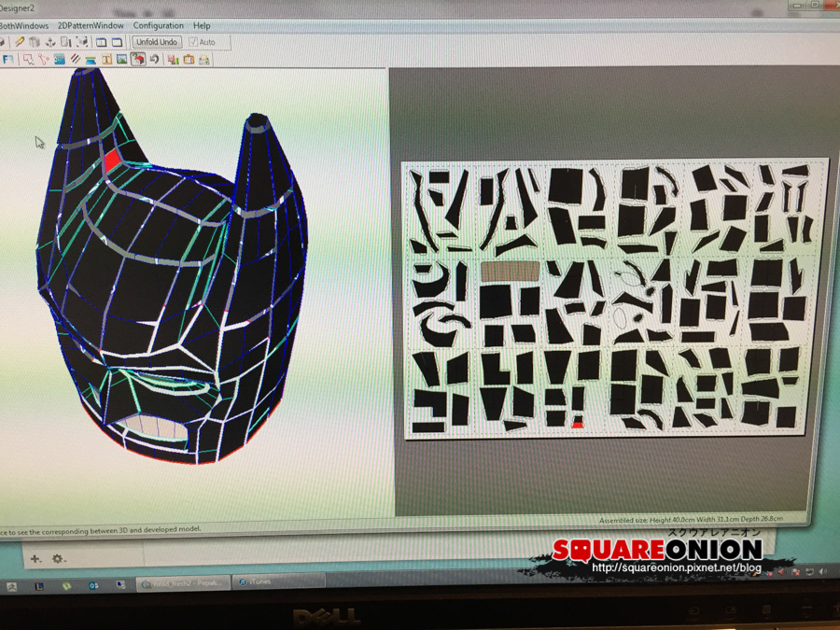Select the insert image tool
This screenshot has height=630, width=840.
pos(121,59)
